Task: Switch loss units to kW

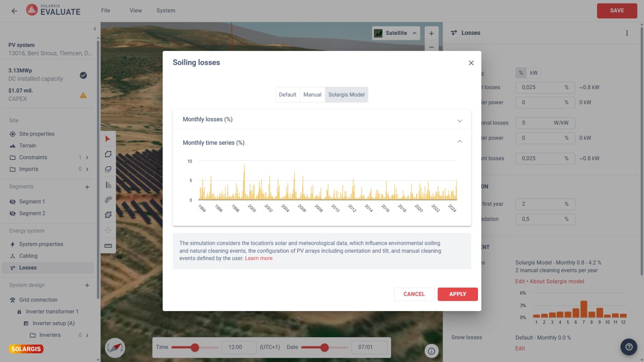Action: point(534,73)
